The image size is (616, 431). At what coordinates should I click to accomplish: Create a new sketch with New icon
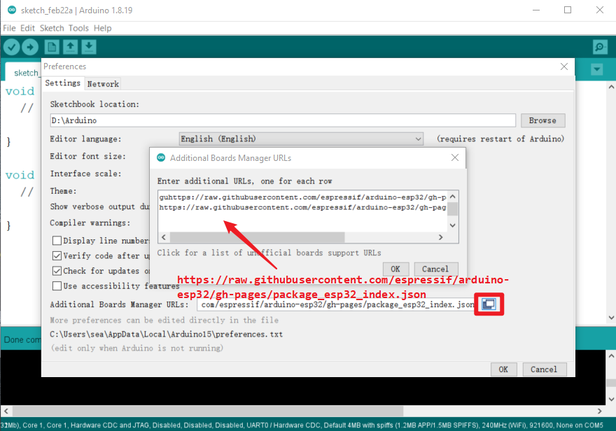(53, 47)
